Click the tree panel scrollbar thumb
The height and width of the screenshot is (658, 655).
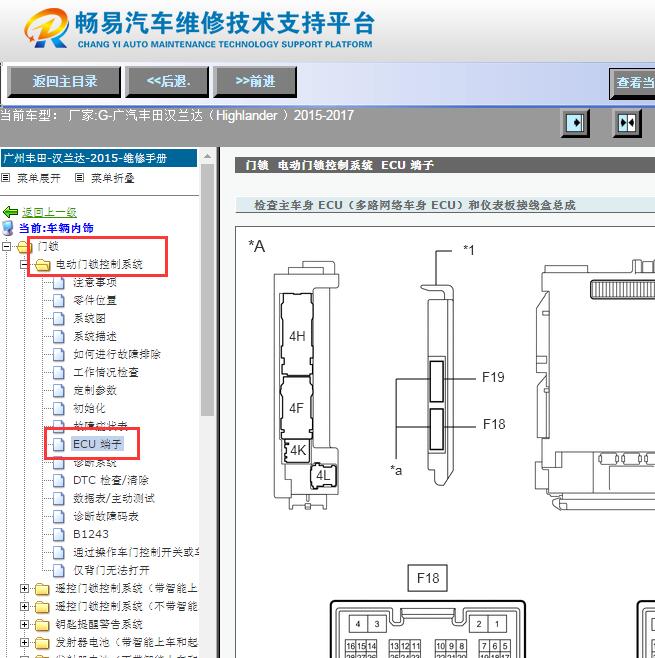(207, 290)
